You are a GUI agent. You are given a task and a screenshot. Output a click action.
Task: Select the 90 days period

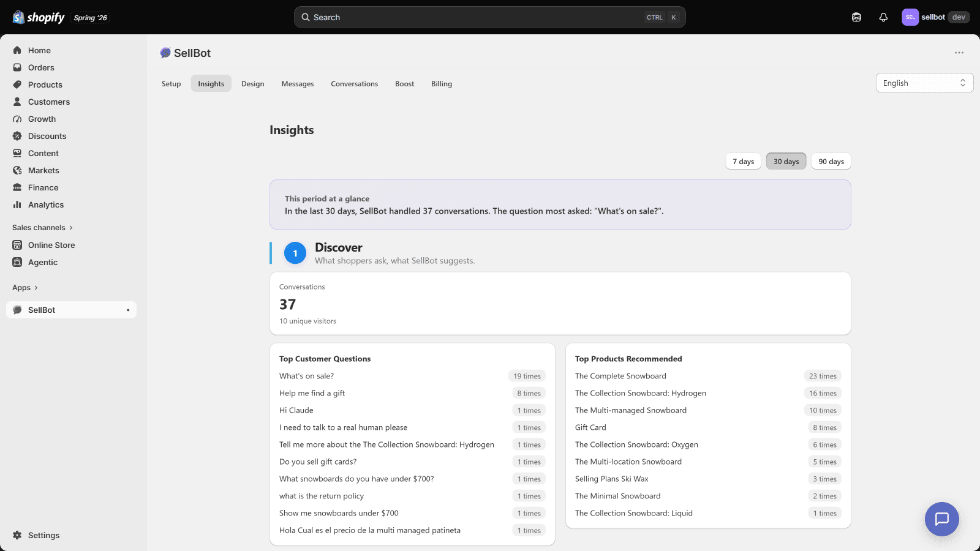tap(831, 161)
